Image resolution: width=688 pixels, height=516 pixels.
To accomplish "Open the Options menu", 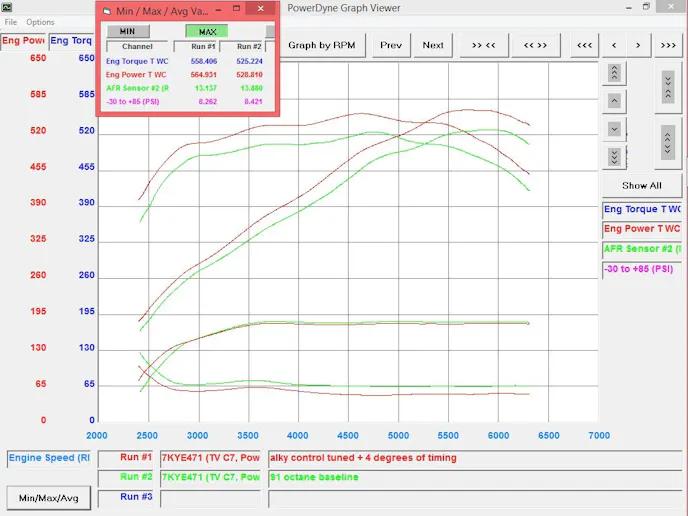I will (40, 22).
